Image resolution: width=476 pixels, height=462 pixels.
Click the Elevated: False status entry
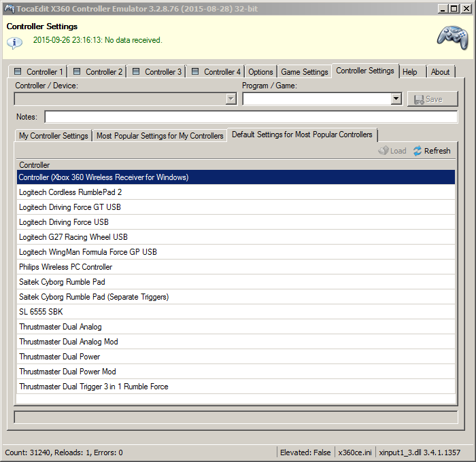(305, 452)
